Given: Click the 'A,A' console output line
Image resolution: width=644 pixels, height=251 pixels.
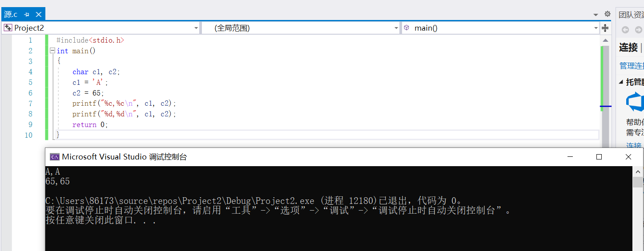Looking at the screenshot, I should [53, 171].
